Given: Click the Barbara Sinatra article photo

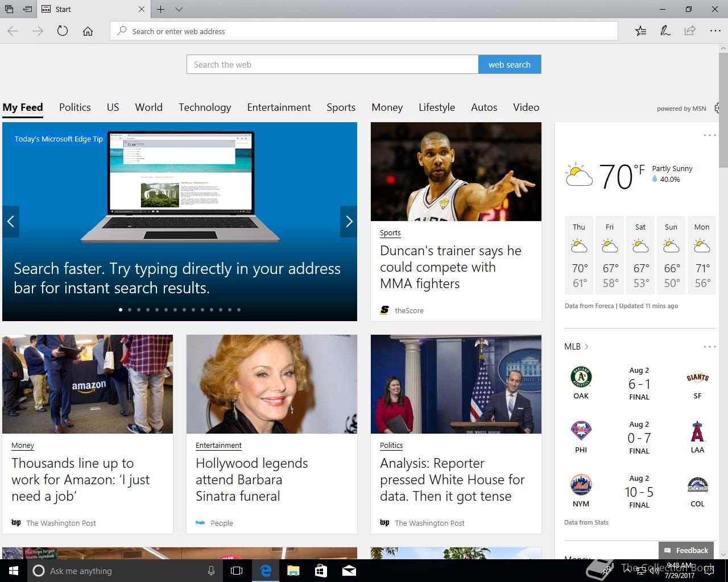Looking at the screenshot, I should (x=272, y=384).
